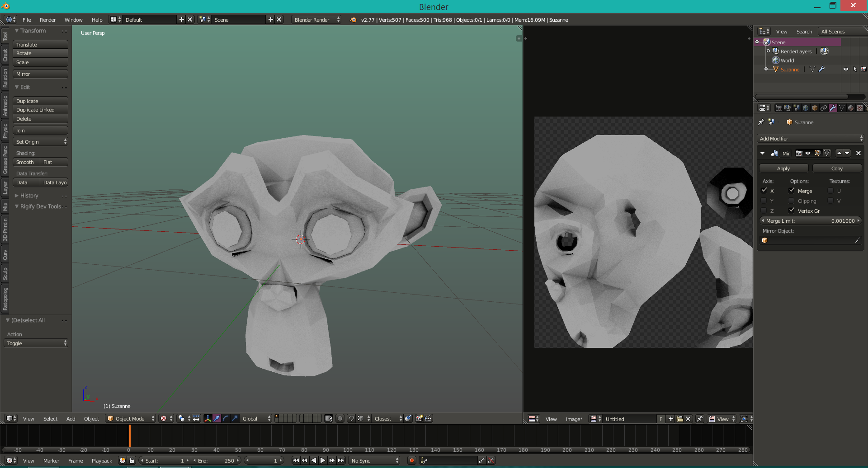Click the Merge Limit value slider
Viewport: 868px width, 468px height.
(x=811, y=220)
